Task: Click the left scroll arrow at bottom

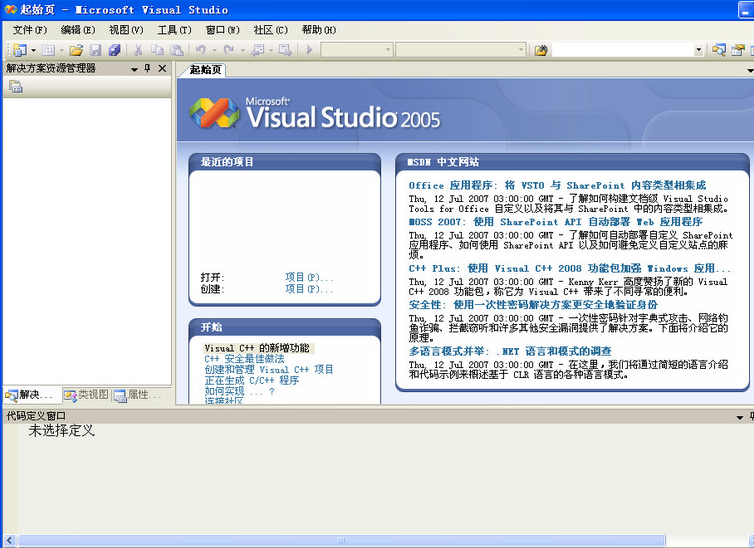Action: pyautogui.click(x=9, y=541)
